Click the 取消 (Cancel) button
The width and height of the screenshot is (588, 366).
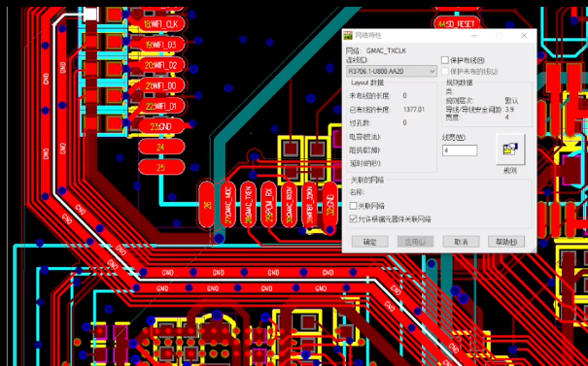coord(461,242)
